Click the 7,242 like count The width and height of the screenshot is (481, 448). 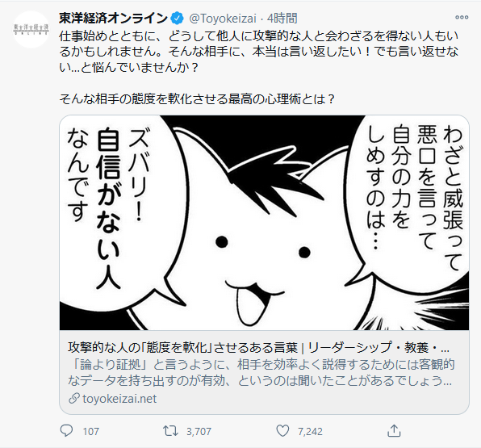pyautogui.click(x=310, y=431)
